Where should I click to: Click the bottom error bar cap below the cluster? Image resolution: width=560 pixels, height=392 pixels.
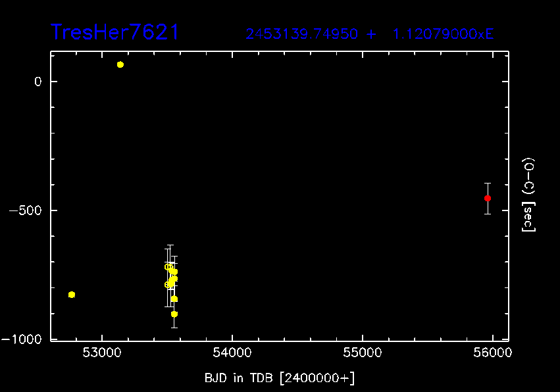174,328
